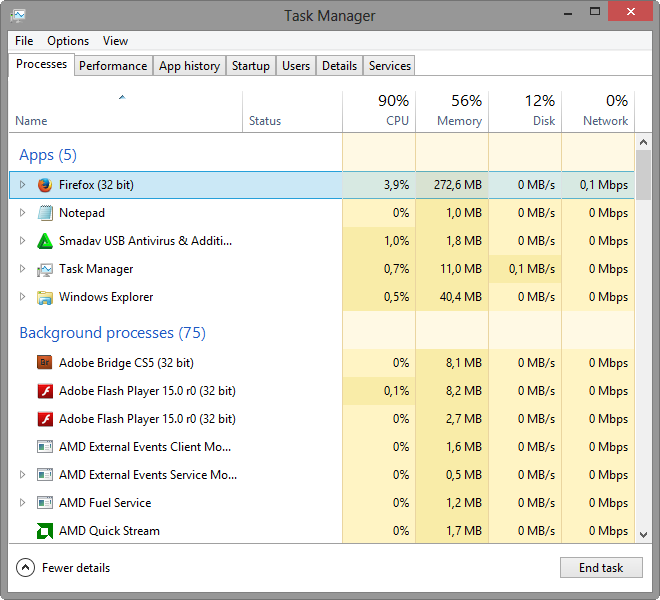This screenshot has width=660, height=600.
Task: Switch to the Performance tab
Action: [x=113, y=66]
